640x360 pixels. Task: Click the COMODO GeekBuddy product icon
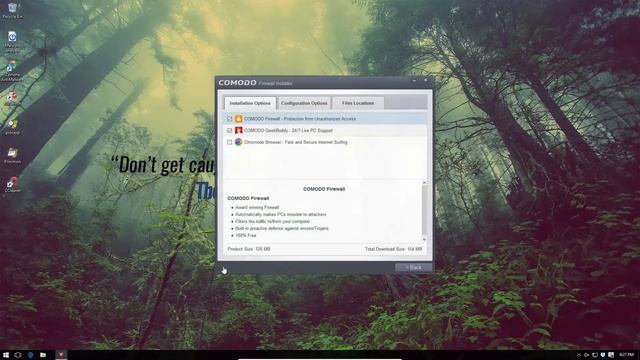coord(238,130)
